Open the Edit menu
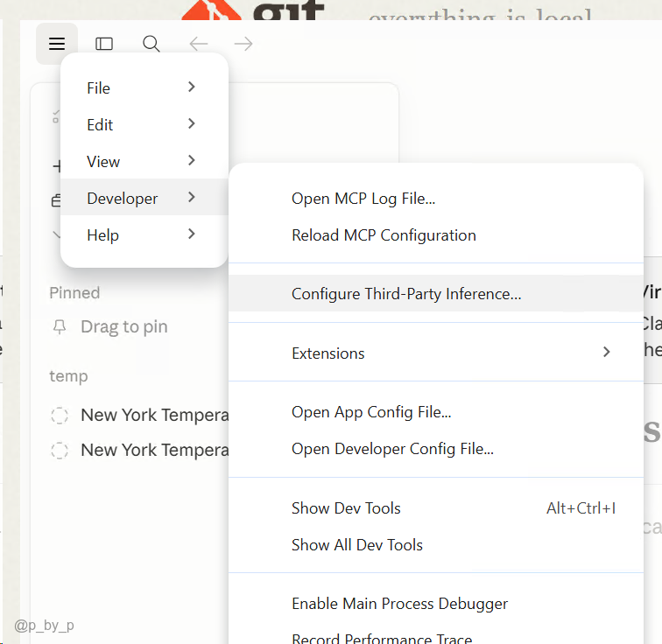This screenshot has height=644, width=662. (144, 124)
